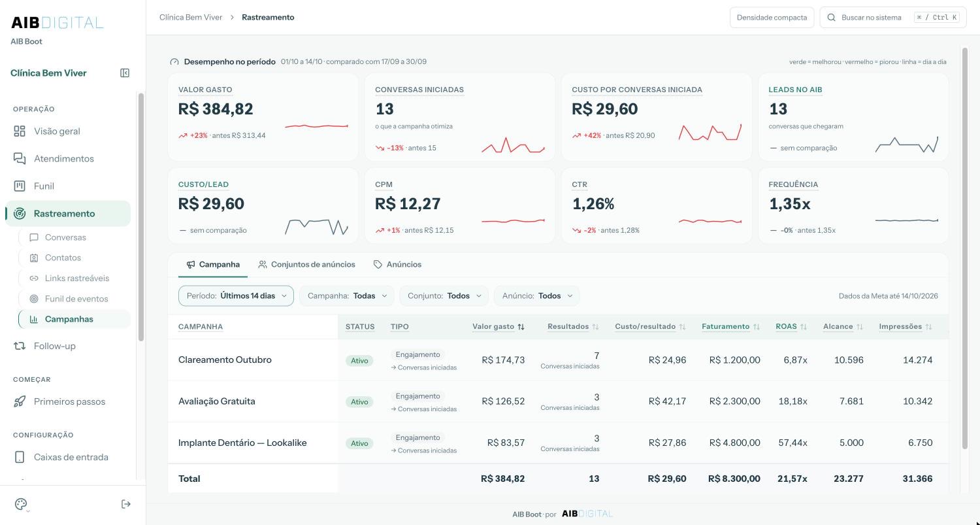Click the logout icon at the bottom of the sidebar
The image size is (980, 525).
click(x=126, y=504)
